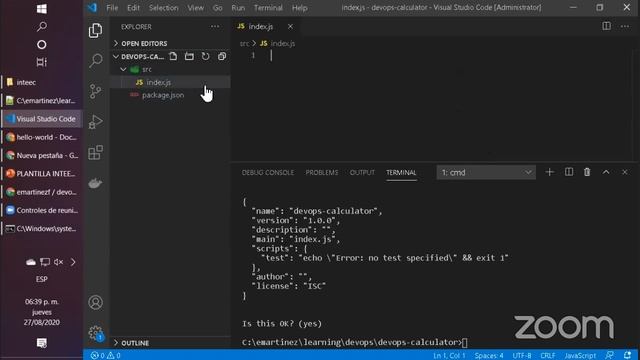Open the Edit menu
The image size is (640, 360).
click(x=133, y=8)
